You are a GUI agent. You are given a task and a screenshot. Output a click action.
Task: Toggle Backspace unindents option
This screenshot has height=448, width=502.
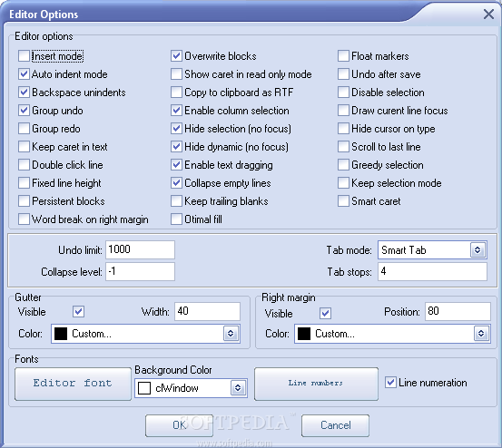24,93
